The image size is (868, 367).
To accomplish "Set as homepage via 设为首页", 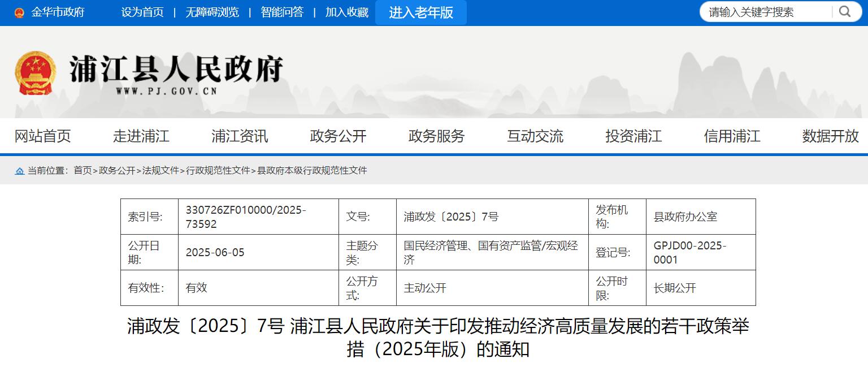I will tap(143, 12).
